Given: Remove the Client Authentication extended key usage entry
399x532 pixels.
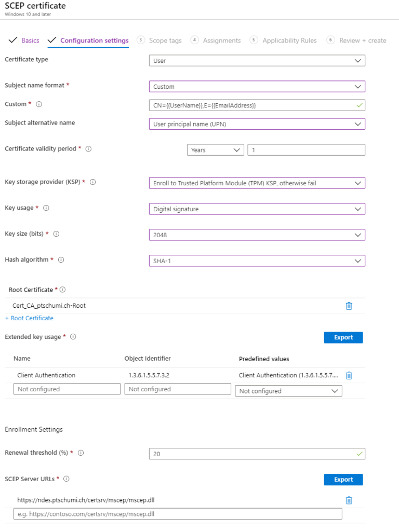Looking at the screenshot, I should (349, 375).
